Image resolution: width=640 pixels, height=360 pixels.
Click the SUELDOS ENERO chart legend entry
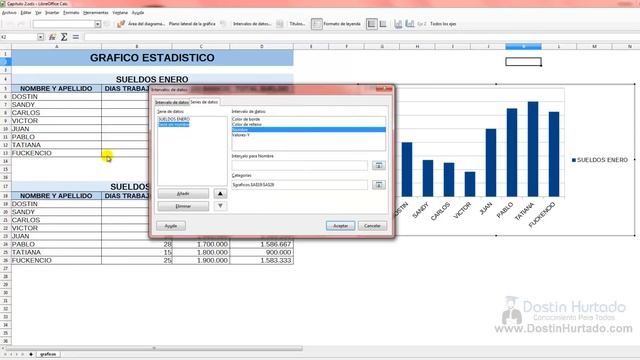point(600,160)
